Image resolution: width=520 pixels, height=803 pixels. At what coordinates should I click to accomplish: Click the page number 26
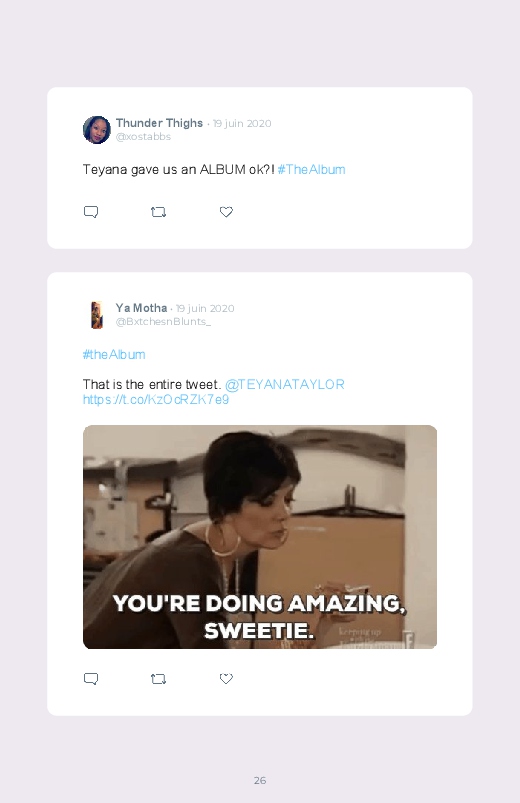coord(260,780)
